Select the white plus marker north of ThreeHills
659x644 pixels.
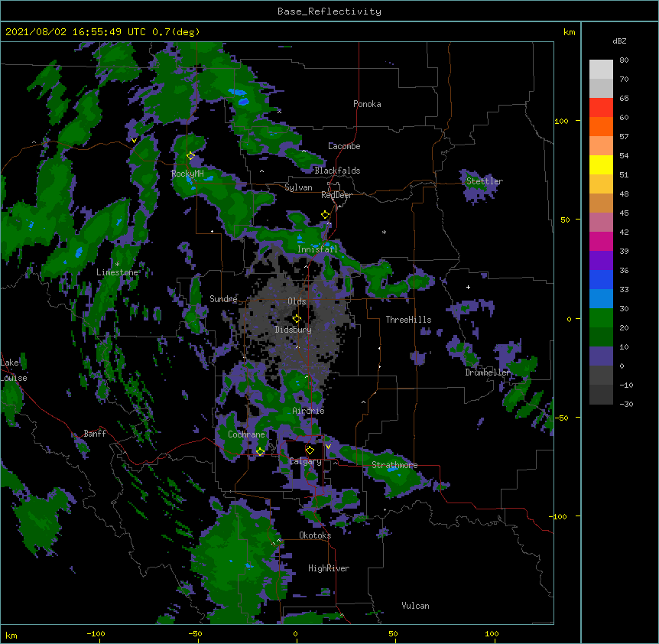468,287
